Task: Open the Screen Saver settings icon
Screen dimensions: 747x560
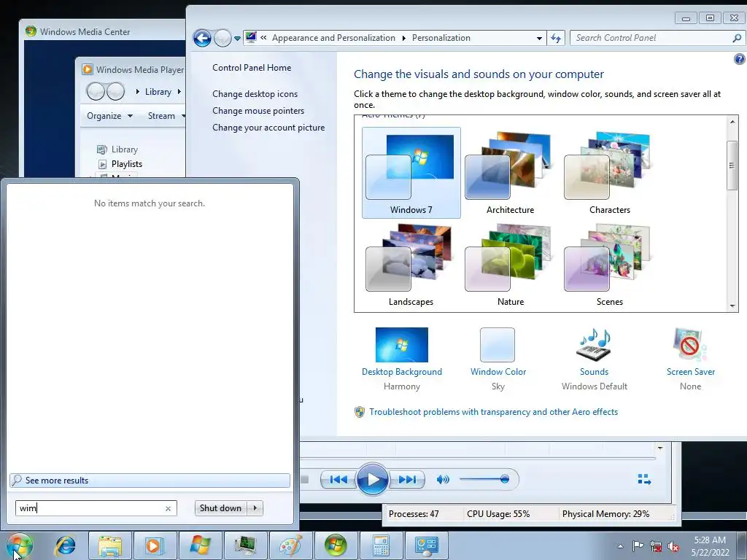Action: point(690,345)
